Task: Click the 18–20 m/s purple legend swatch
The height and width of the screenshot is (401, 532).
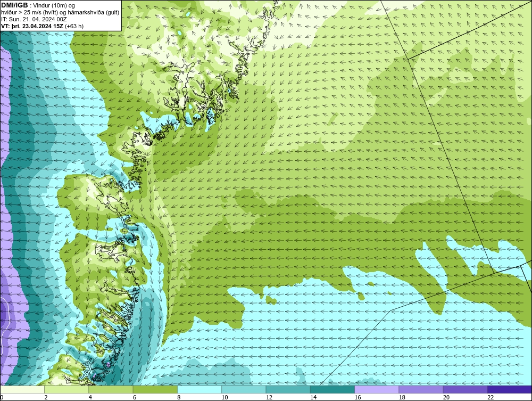Action: pyautogui.click(x=421, y=389)
